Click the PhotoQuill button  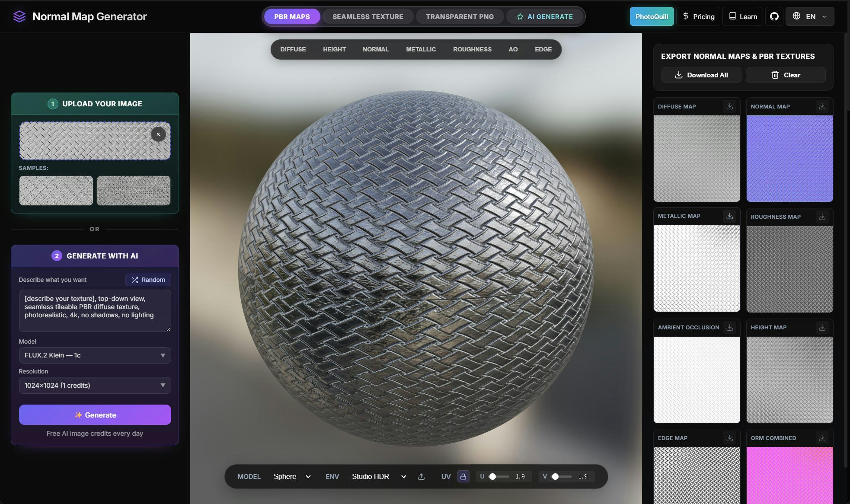[x=652, y=16]
